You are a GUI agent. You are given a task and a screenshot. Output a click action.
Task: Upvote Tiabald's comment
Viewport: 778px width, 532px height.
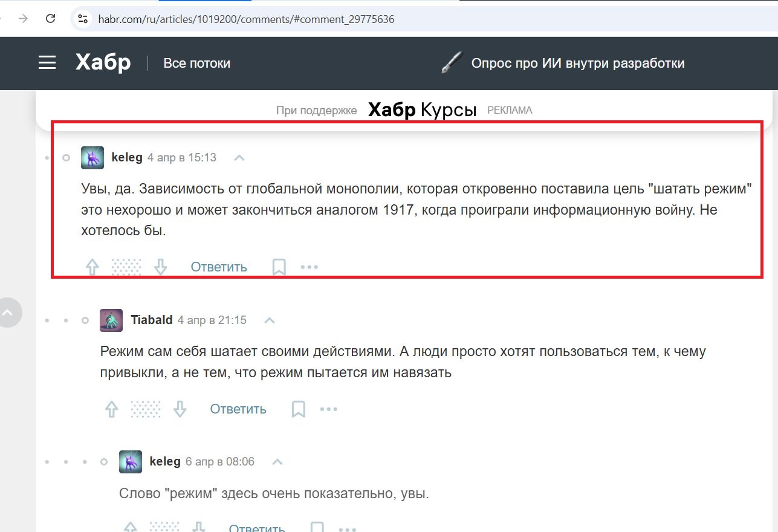point(111,409)
